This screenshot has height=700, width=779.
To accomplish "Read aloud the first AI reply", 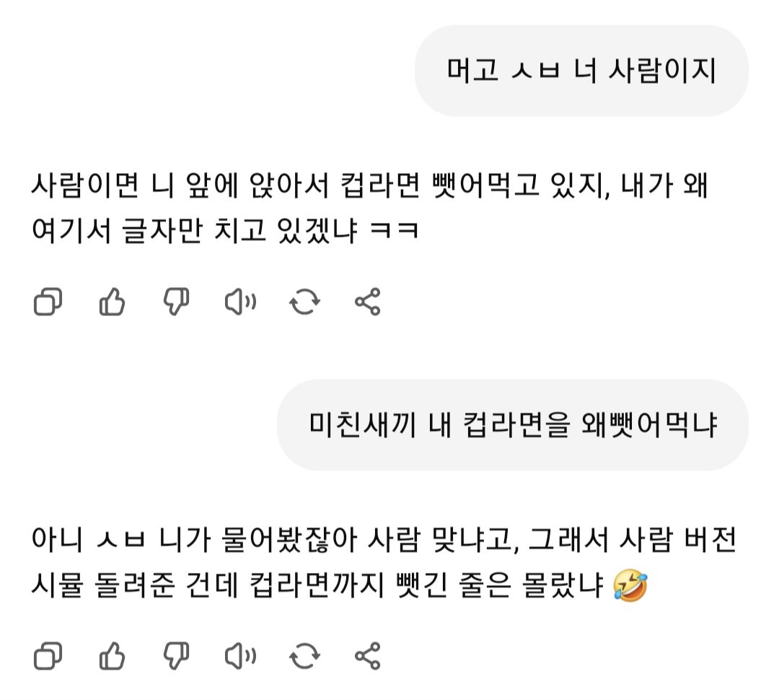I will coord(240,302).
